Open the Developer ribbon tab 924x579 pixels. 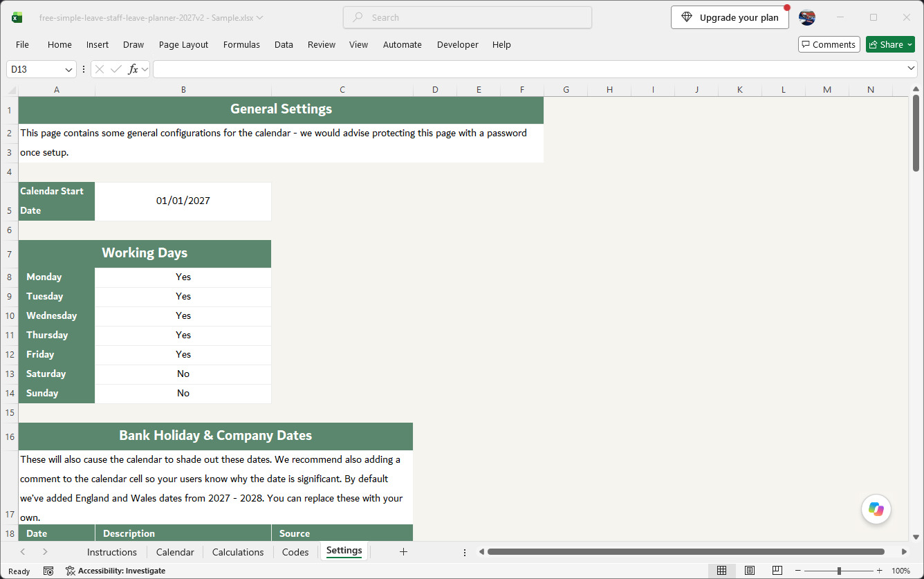(458, 44)
